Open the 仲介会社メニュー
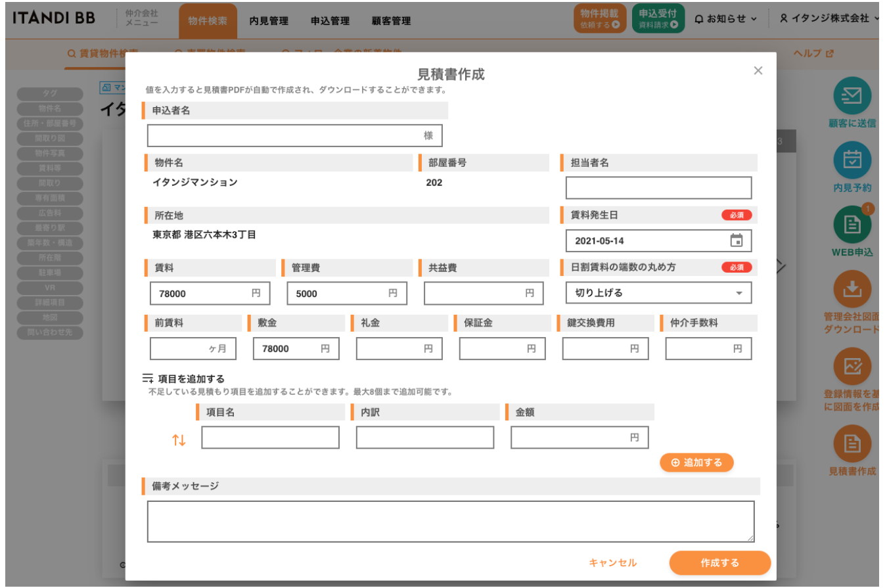The image size is (887, 588). (141, 18)
